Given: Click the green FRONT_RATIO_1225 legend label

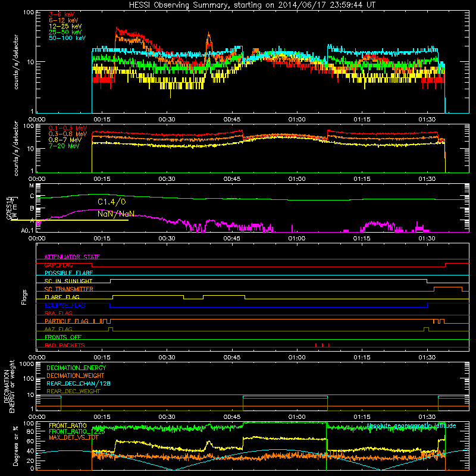Looking at the screenshot, I should tap(77, 431).
